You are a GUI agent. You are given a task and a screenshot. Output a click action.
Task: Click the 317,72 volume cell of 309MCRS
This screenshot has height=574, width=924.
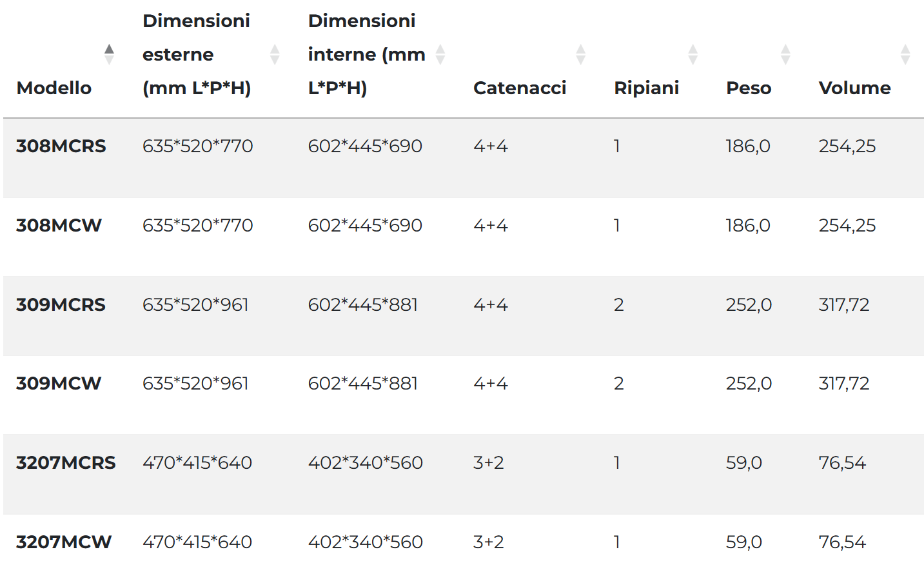point(844,304)
